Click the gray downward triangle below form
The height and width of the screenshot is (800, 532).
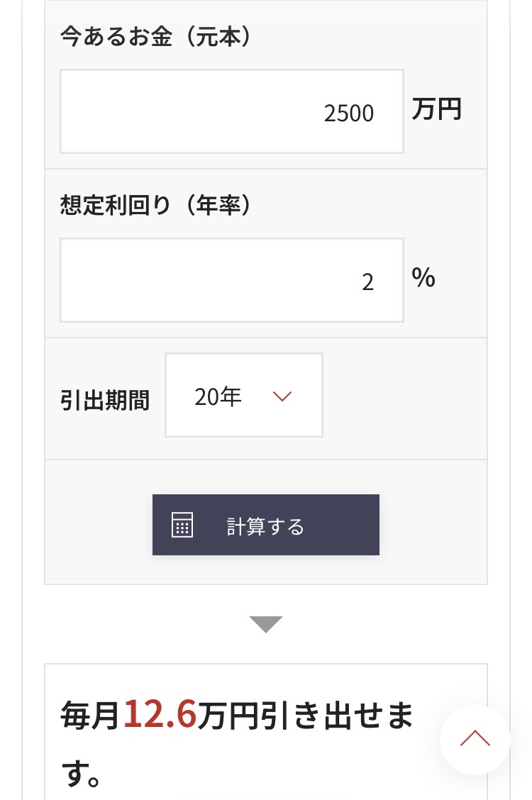(x=266, y=624)
